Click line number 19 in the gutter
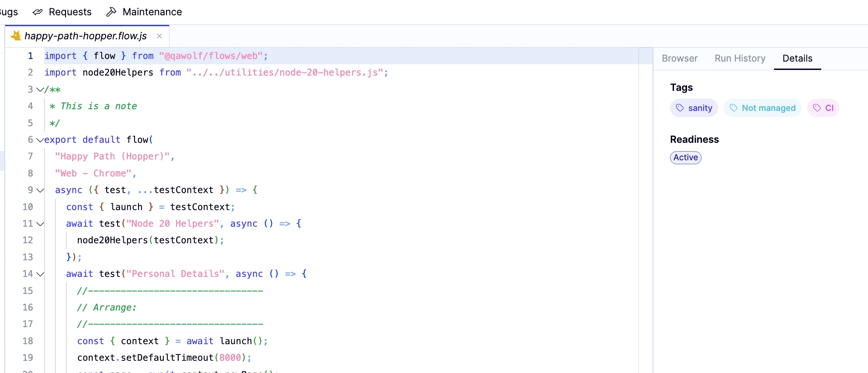The image size is (868, 373). 28,358
